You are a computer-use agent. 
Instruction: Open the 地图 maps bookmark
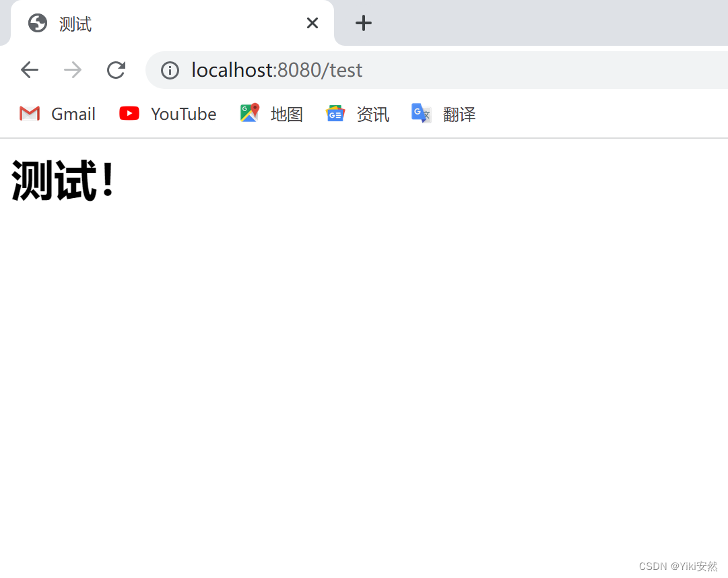click(271, 114)
